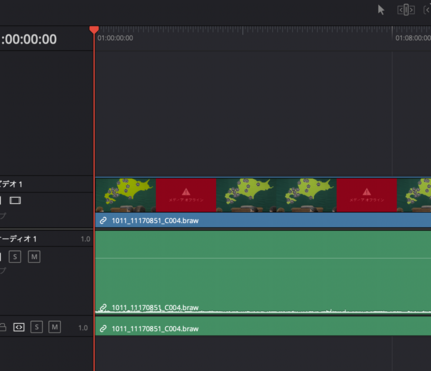This screenshot has height=371, width=431.
Task: Click the 1.0 channel value on オーディオ 1 header
Action: click(x=85, y=239)
